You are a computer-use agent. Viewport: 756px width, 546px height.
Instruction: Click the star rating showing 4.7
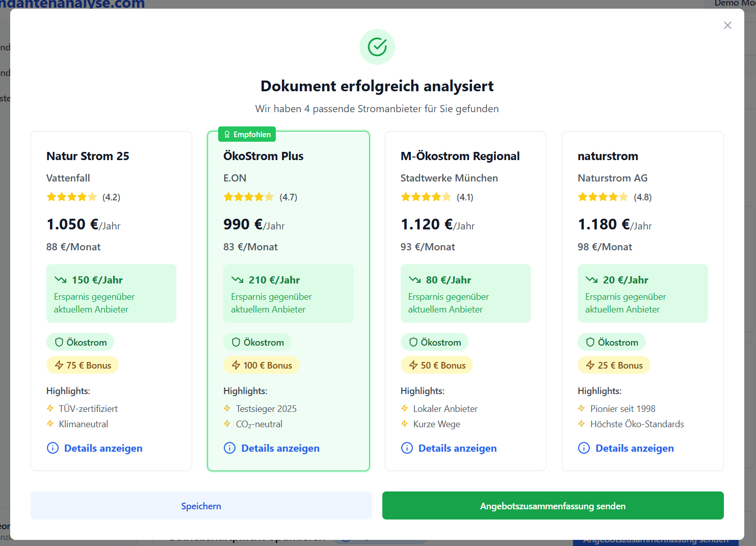(248, 197)
